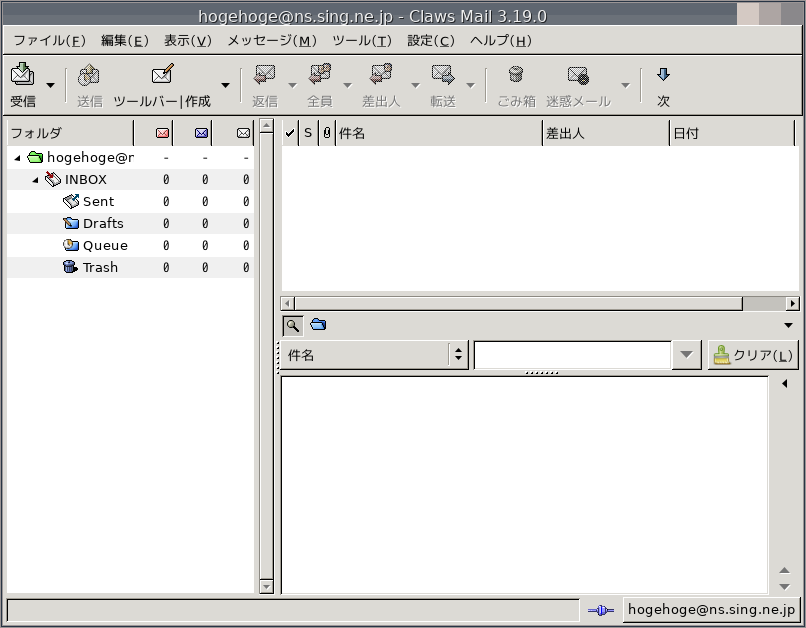Collapse the INBOX folder tree
Screen dimensions: 806x628
(x=35, y=180)
